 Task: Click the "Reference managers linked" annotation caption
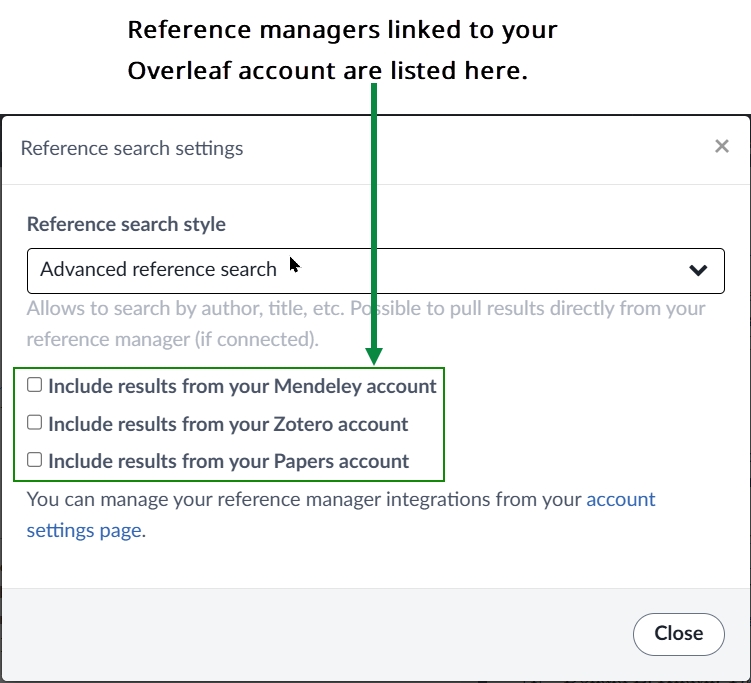[342, 50]
